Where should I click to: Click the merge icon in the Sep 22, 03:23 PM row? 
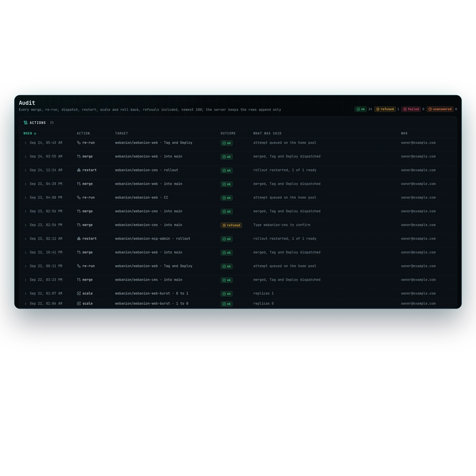(79, 280)
